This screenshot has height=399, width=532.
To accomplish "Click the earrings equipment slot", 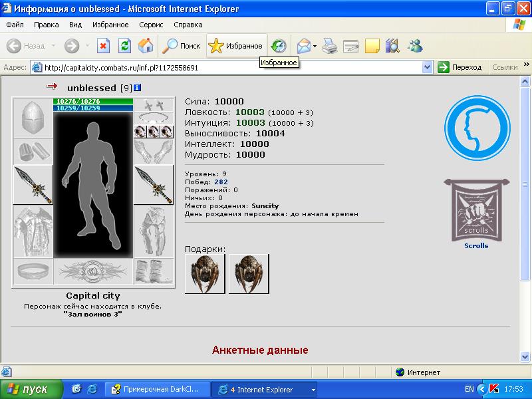I will 154,105.
